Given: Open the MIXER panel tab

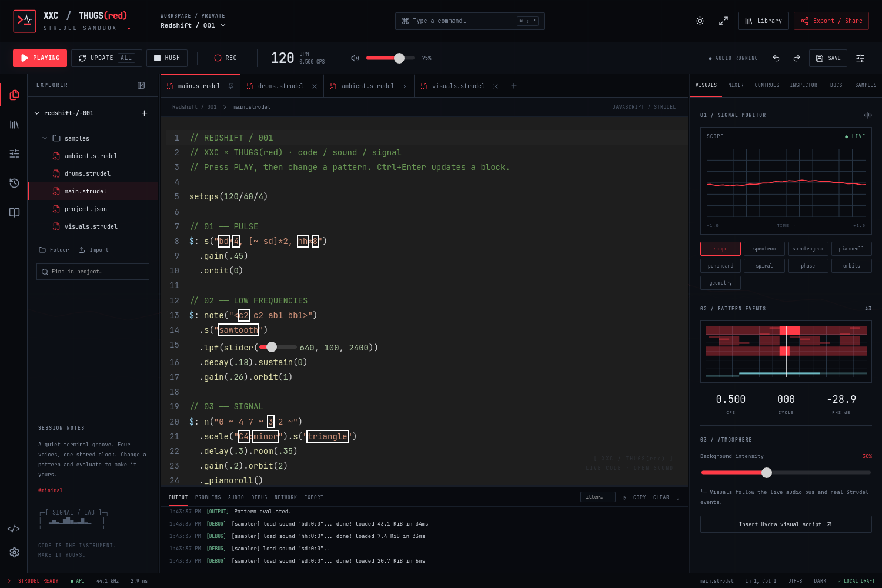Looking at the screenshot, I should point(736,85).
